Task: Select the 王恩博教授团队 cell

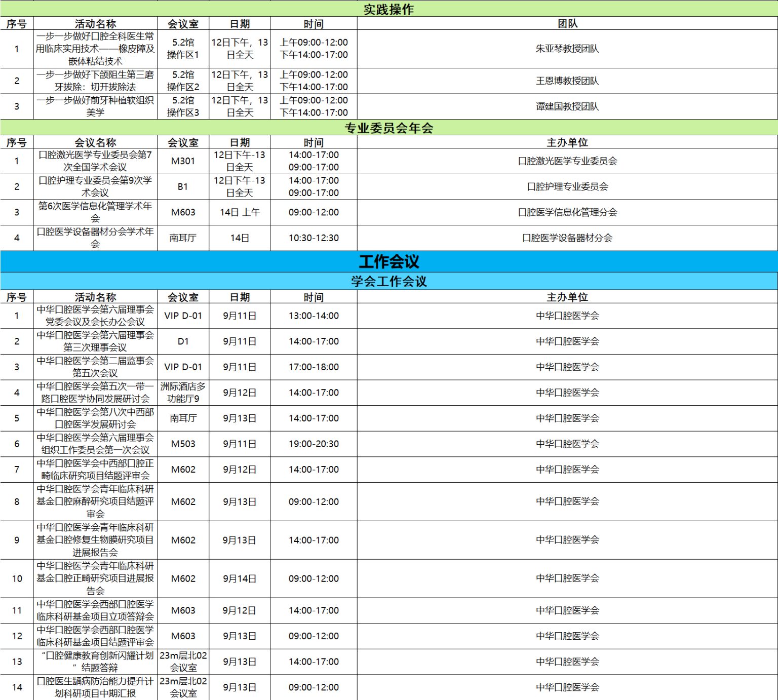Action: click(x=567, y=81)
